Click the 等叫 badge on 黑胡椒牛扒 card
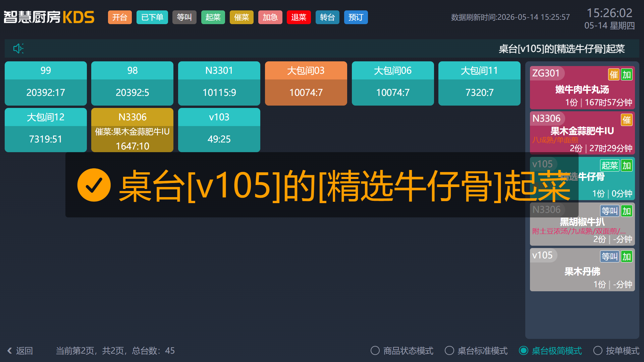 pos(609,211)
